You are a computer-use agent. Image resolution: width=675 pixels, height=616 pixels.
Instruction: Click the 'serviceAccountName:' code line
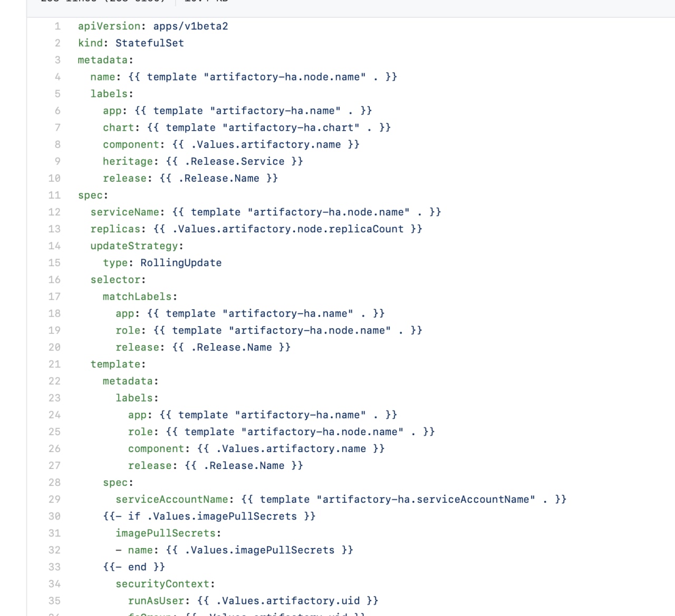pyautogui.click(x=341, y=499)
